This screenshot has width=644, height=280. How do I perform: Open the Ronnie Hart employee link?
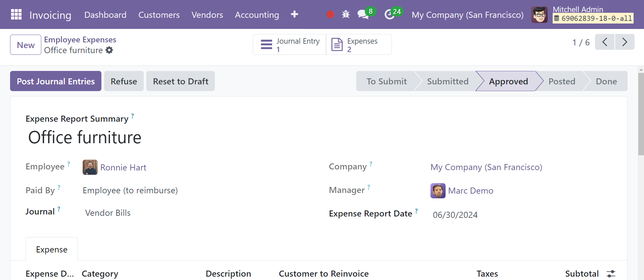click(x=123, y=167)
